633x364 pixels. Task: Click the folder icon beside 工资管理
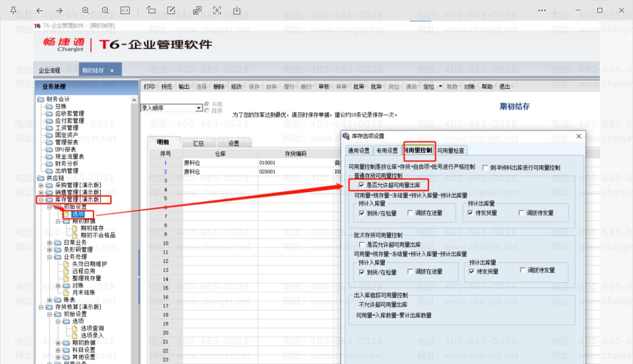(x=49, y=128)
